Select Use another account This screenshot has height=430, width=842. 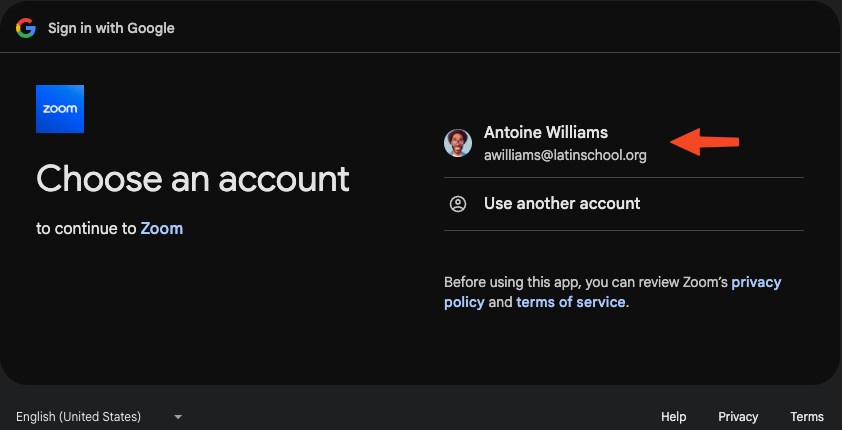click(x=623, y=204)
